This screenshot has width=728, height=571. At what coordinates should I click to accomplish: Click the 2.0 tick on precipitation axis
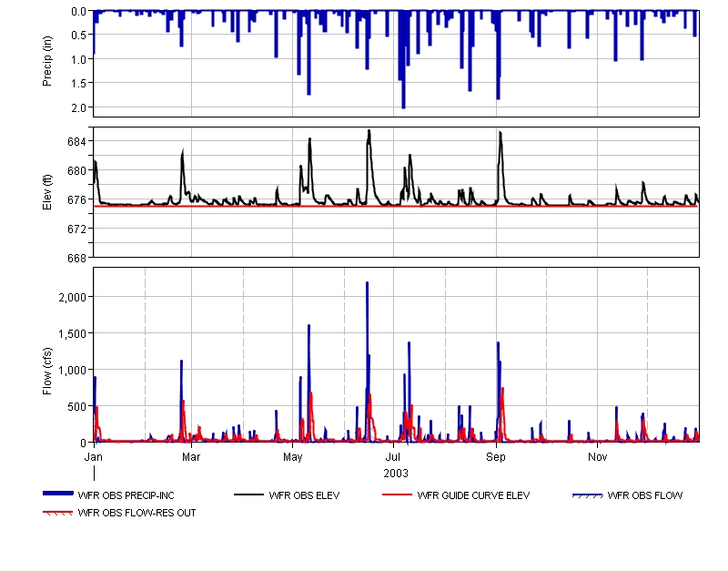click(x=79, y=107)
